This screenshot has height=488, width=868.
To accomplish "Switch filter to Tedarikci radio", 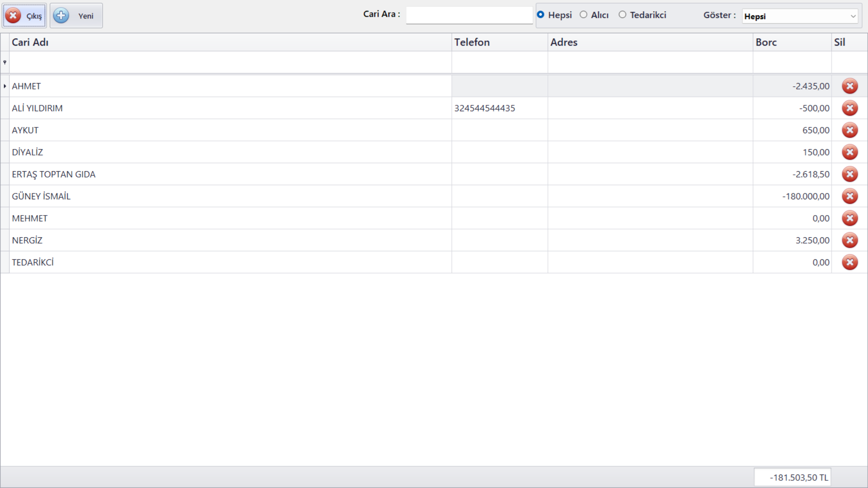I will coord(623,15).
